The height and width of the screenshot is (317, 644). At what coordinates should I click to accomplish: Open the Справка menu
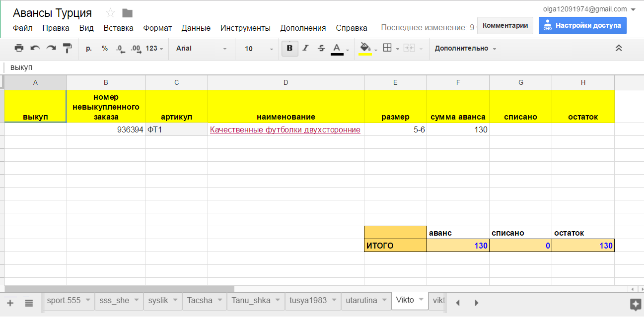352,28
